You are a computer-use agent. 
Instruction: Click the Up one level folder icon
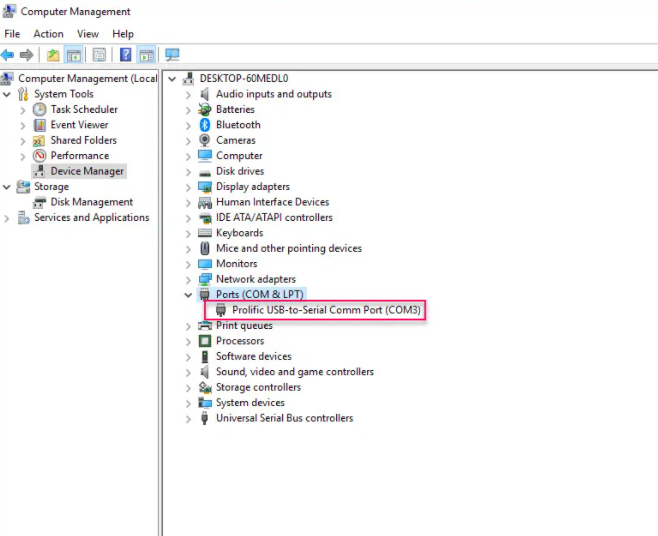(53, 55)
